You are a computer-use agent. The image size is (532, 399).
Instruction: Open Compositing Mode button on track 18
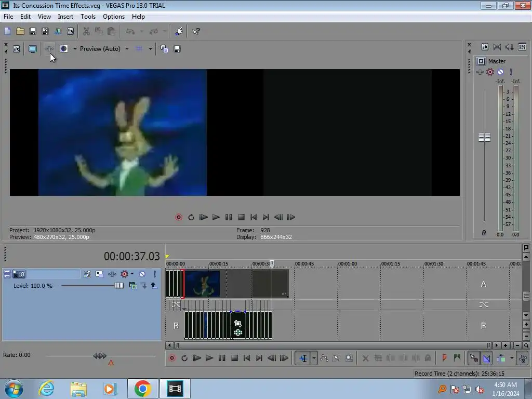(132, 286)
